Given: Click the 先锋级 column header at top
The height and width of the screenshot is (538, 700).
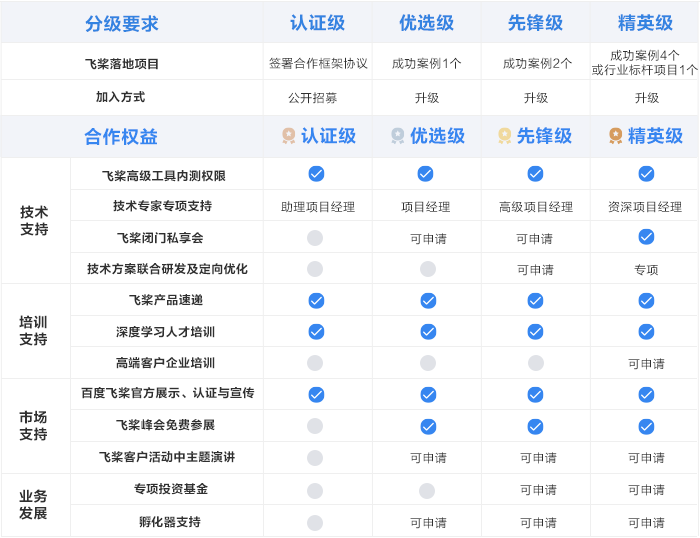Looking at the screenshot, I should click(x=535, y=23).
